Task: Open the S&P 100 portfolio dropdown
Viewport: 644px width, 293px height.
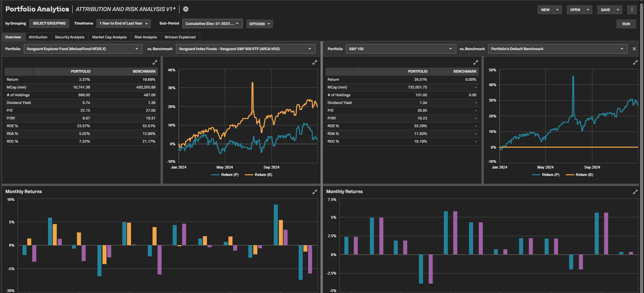Action: pos(401,49)
